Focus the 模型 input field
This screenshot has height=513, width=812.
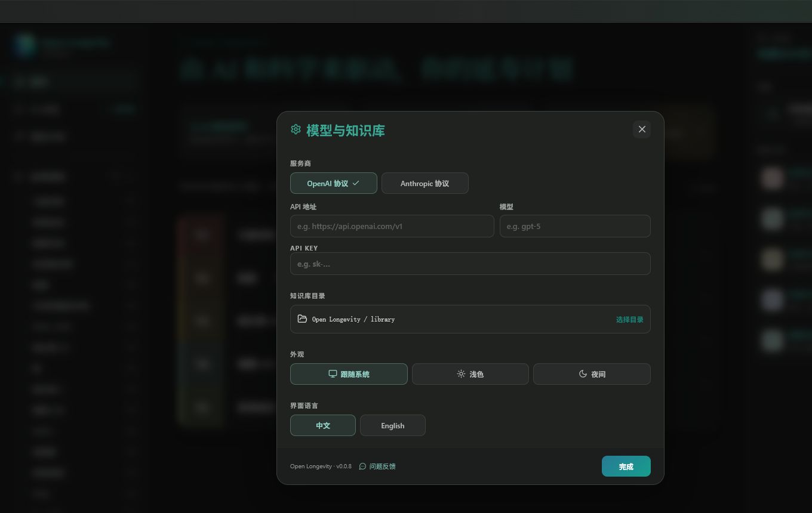coord(575,226)
